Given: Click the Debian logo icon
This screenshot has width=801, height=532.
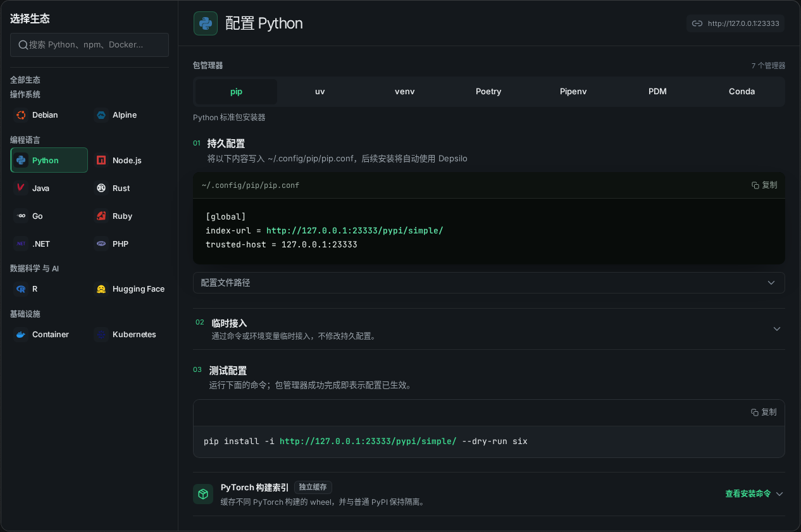Looking at the screenshot, I should pos(21,115).
